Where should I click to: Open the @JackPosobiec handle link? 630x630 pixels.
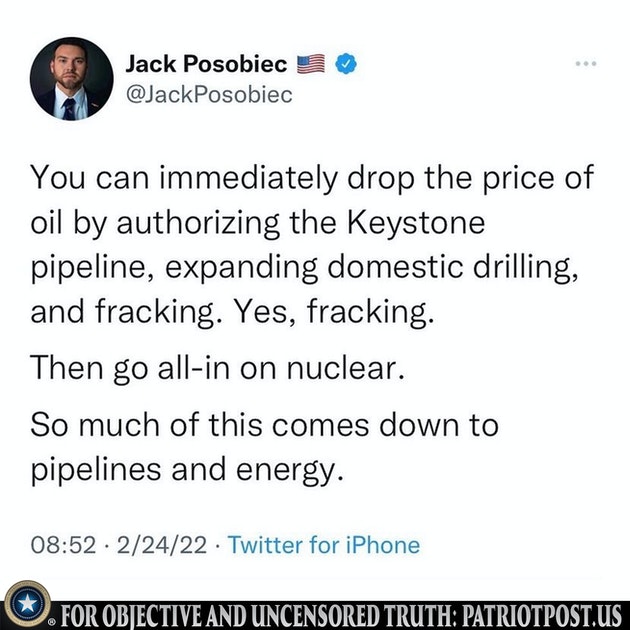[x=209, y=95]
